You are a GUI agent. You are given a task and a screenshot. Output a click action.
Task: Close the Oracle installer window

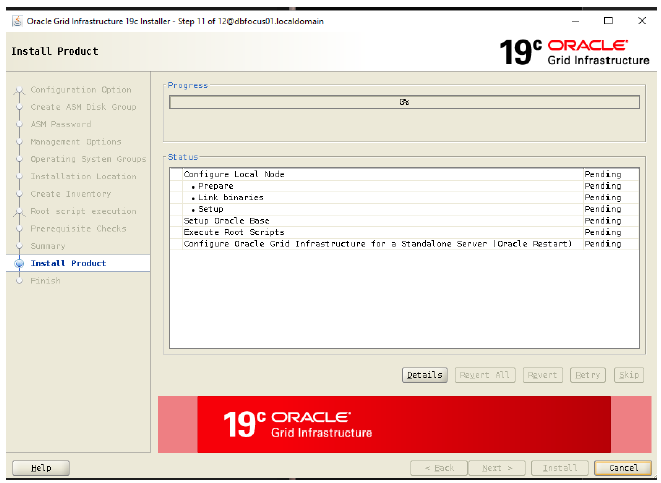tap(640, 21)
